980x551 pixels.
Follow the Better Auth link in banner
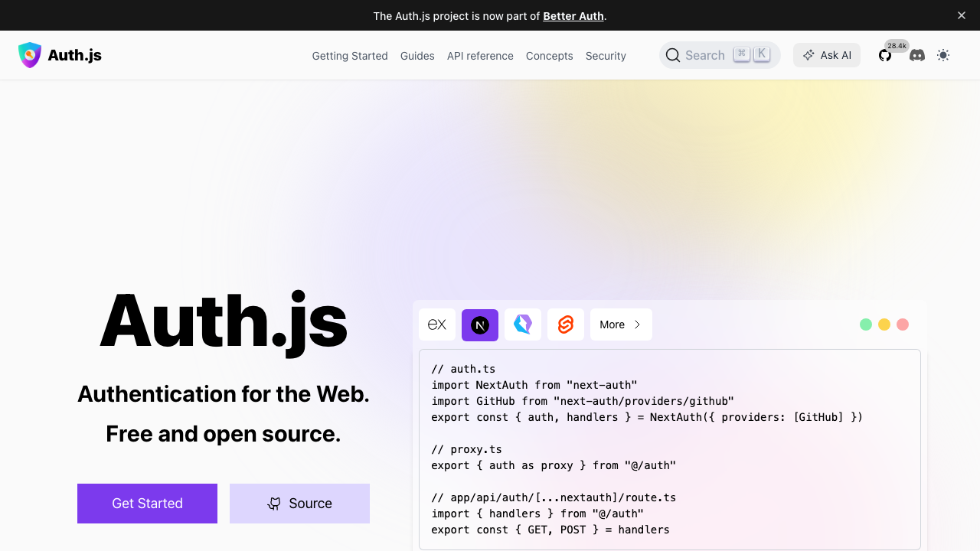tap(573, 16)
